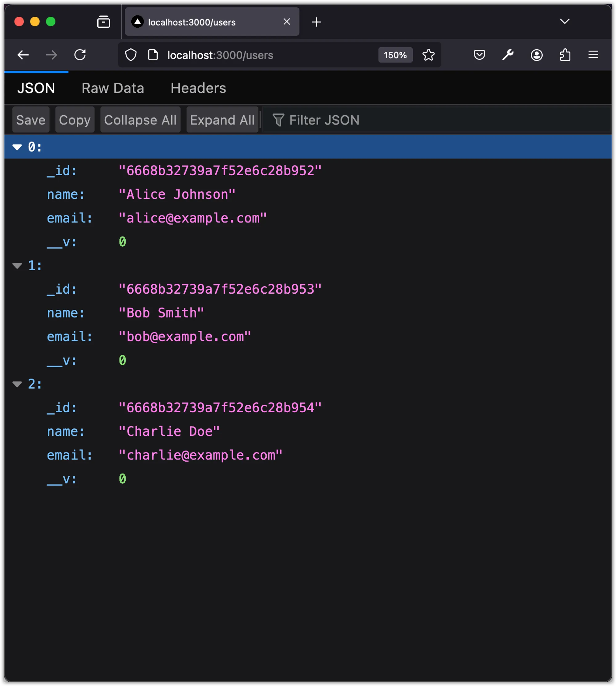The width and height of the screenshot is (616, 686).
Task: Open developer tools wrench icon
Action: coord(508,55)
